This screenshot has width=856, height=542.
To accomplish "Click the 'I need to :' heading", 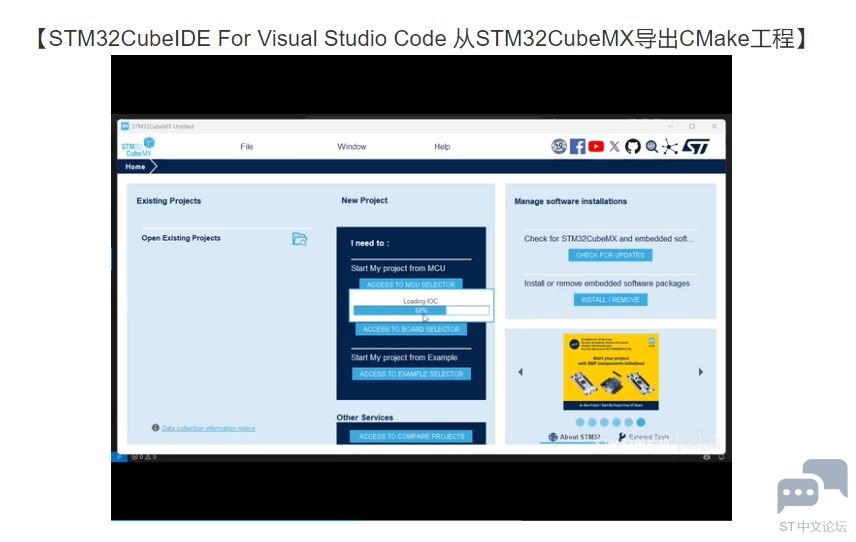I will coord(370,243).
